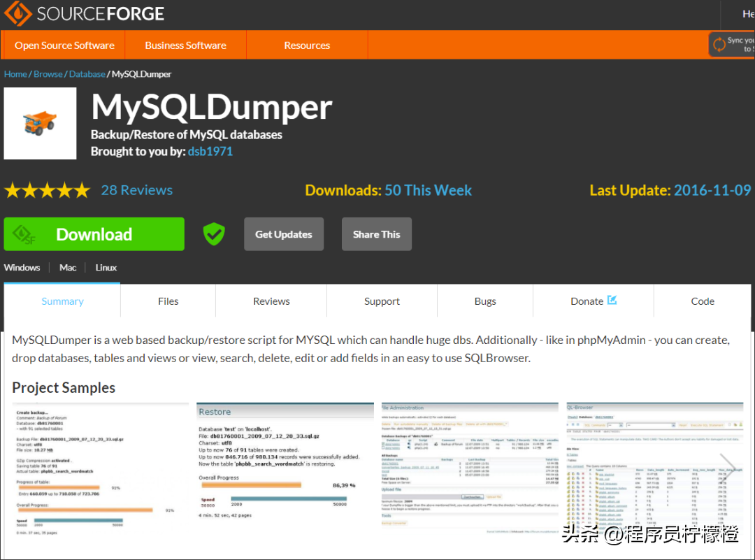Click the Donate edit icon
The height and width of the screenshot is (560, 755).
coord(612,301)
